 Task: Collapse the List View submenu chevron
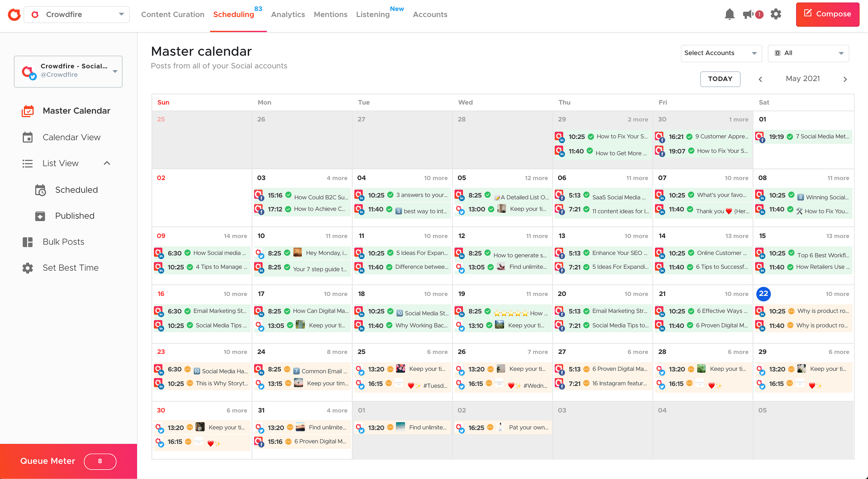point(107,163)
